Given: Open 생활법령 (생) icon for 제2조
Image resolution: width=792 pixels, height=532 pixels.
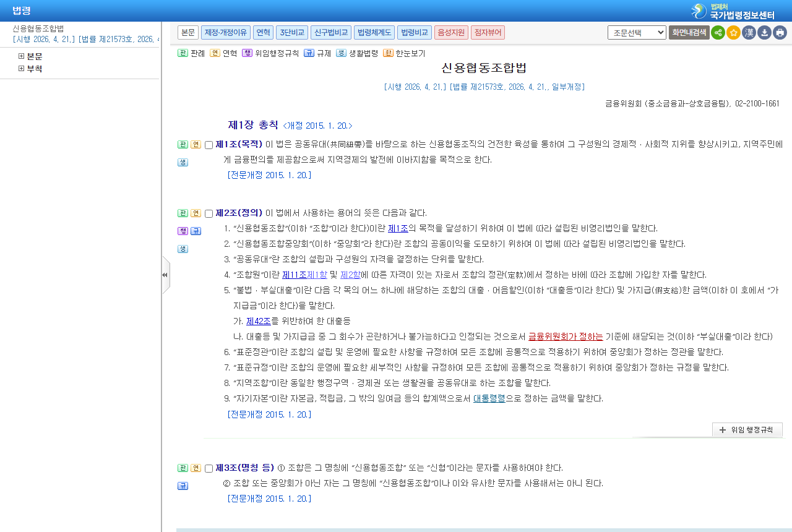Looking at the screenshot, I should (183, 249).
